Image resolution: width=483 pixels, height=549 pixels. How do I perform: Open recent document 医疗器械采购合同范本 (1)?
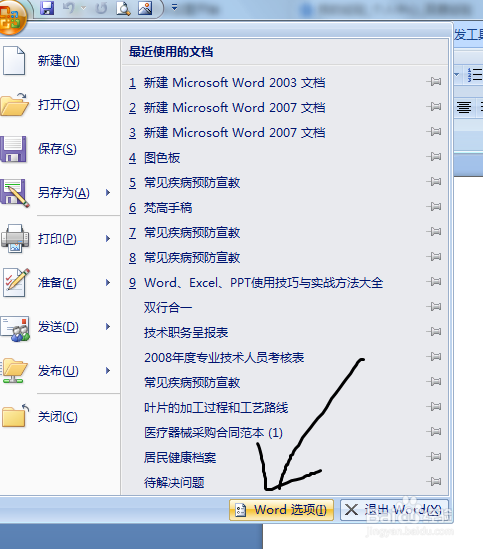click(x=285, y=432)
